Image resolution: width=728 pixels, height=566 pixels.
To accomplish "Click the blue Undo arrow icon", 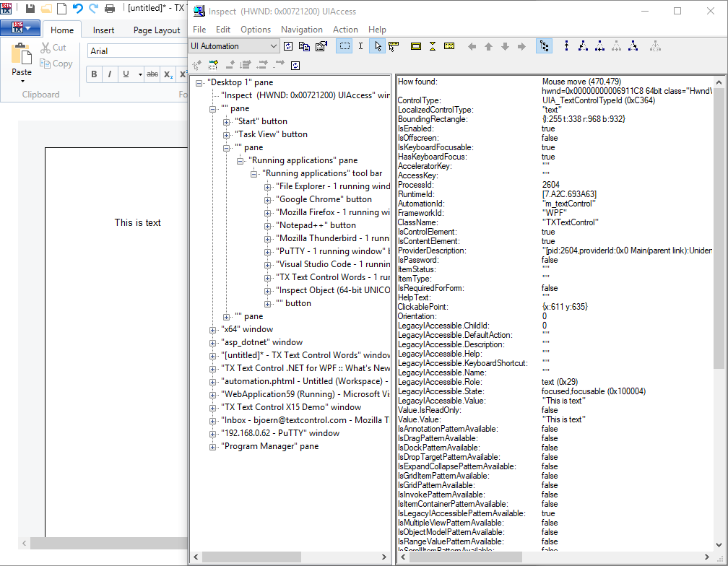I will tap(78, 9).
